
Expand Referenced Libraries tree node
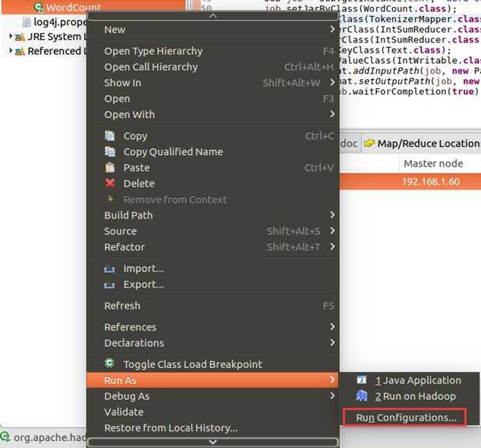[x=10, y=51]
